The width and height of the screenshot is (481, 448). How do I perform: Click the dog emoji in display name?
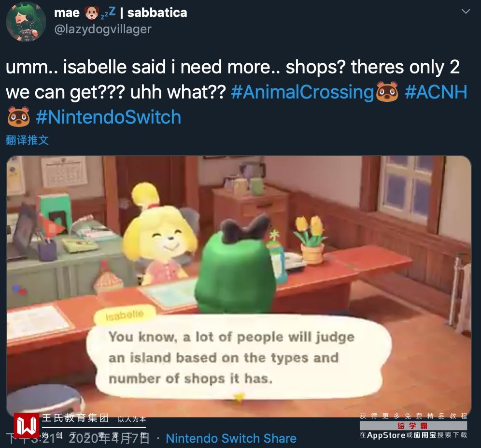coord(91,13)
